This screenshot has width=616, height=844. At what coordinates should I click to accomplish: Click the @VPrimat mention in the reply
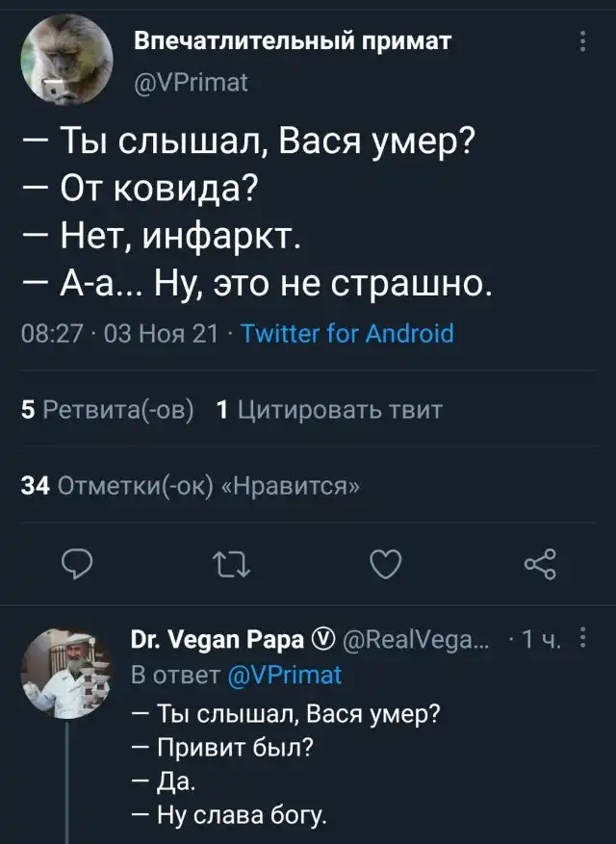tap(287, 675)
